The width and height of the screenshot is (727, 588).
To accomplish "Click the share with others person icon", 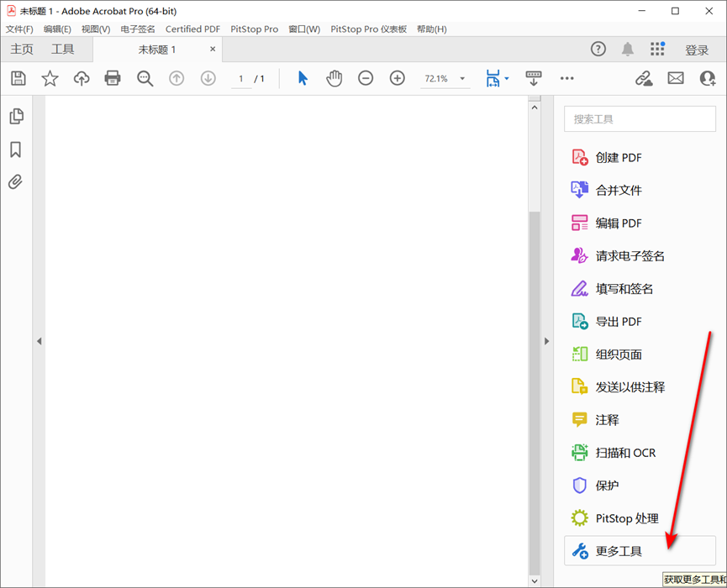I will click(x=708, y=78).
